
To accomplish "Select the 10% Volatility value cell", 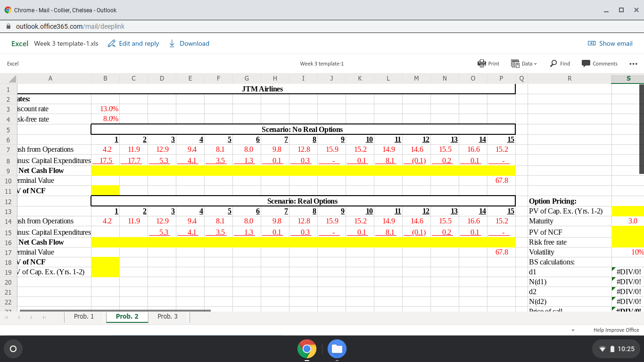I will 627,252.
